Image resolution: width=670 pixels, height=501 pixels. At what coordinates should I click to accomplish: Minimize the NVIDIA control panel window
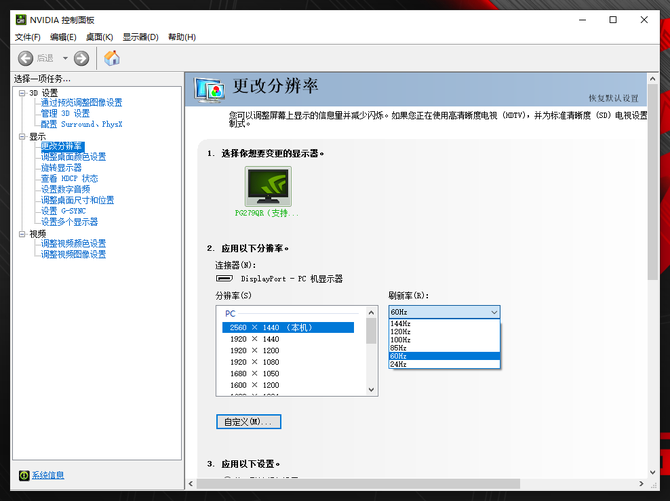click(x=582, y=20)
